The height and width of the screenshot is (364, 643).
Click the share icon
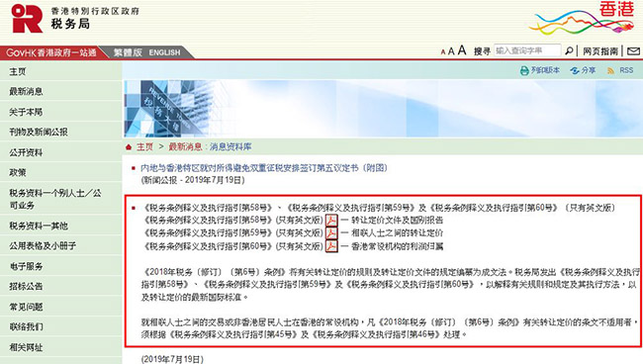coord(575,70)
